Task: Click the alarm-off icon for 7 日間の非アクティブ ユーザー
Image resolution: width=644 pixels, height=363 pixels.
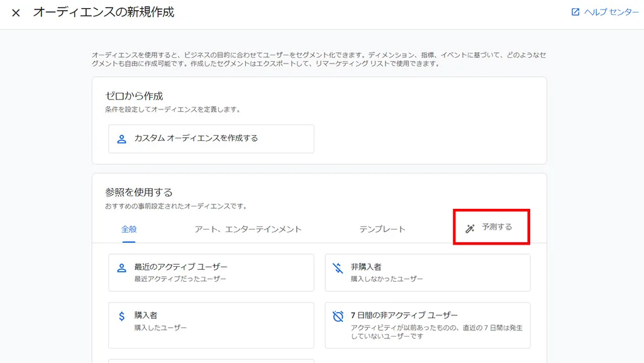Action: [x=338, y=316]
